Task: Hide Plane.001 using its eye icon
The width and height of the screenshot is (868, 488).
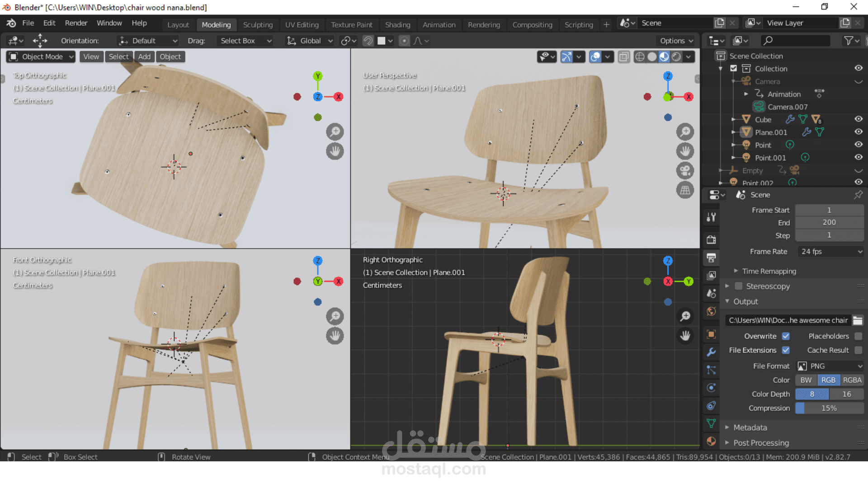Action: click(859, 132)
